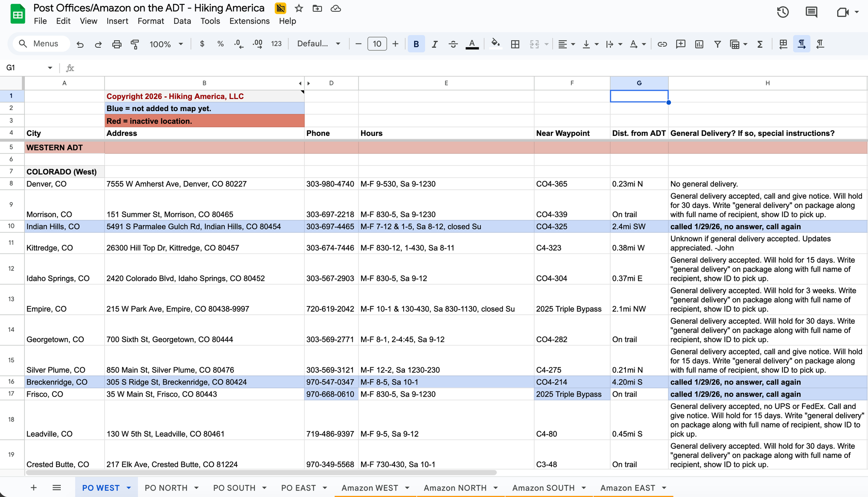Toggle bold formatting button

(416, 44)
